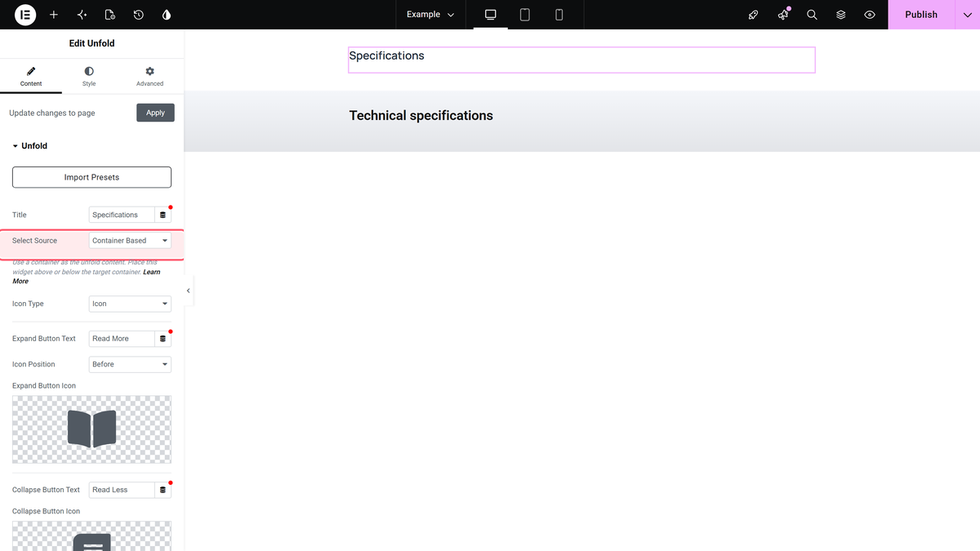The width and height of the screenshot is (980, 551).
Task: Click the rocket icon in top bar
Action: click(x=754, y=15)
